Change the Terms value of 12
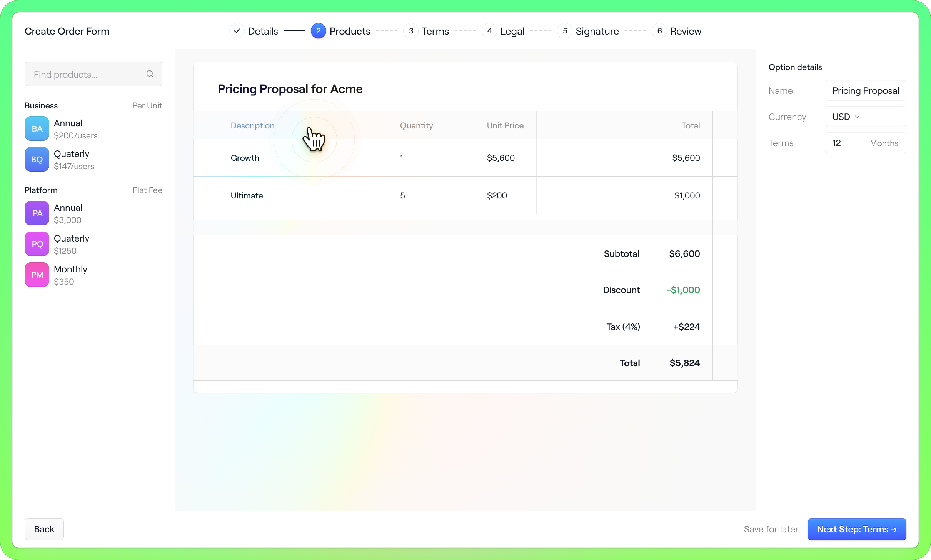 pos(837,143)
